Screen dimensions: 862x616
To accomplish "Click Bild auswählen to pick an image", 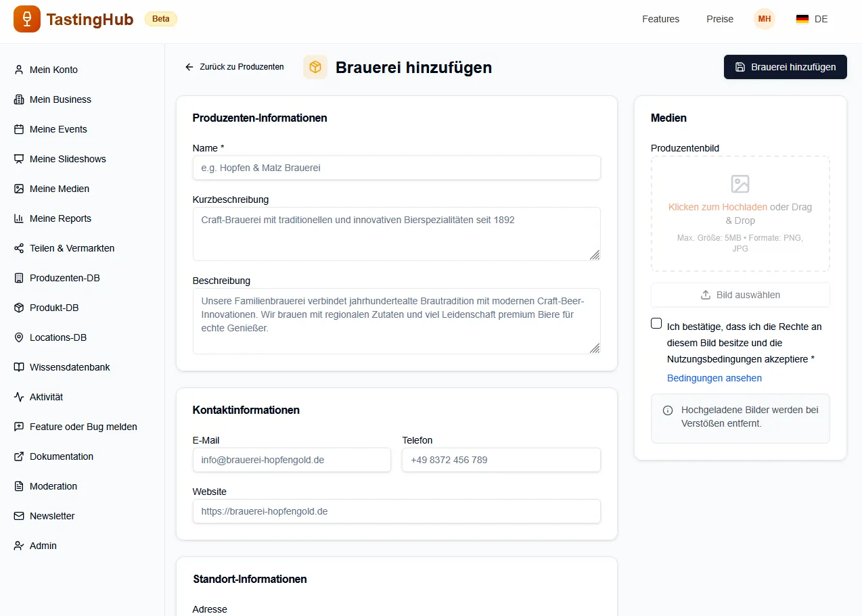I will pos(740,295).
